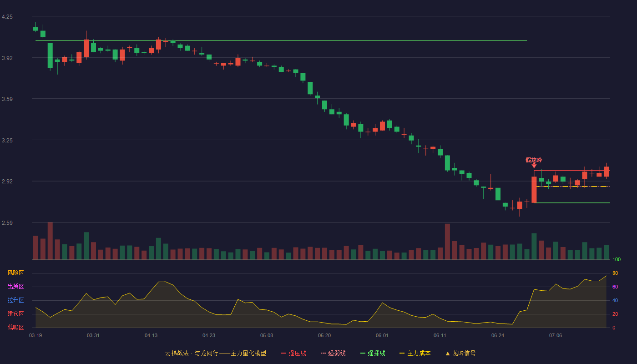Click the 06-01 date axis label
637x364 pixels.
coord(382,335)
